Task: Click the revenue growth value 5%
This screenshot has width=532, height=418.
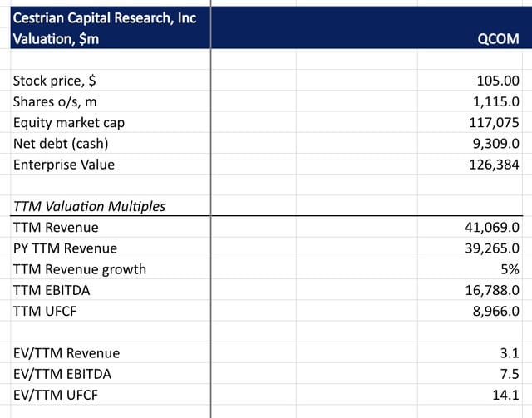Action: pos(510,269)
